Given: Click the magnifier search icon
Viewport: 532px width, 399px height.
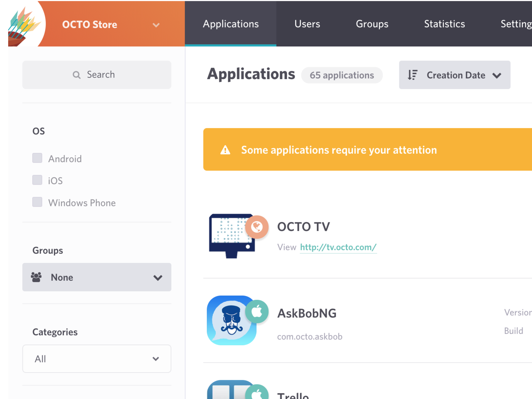Looking at the screenshot, I should click(76, 75).
